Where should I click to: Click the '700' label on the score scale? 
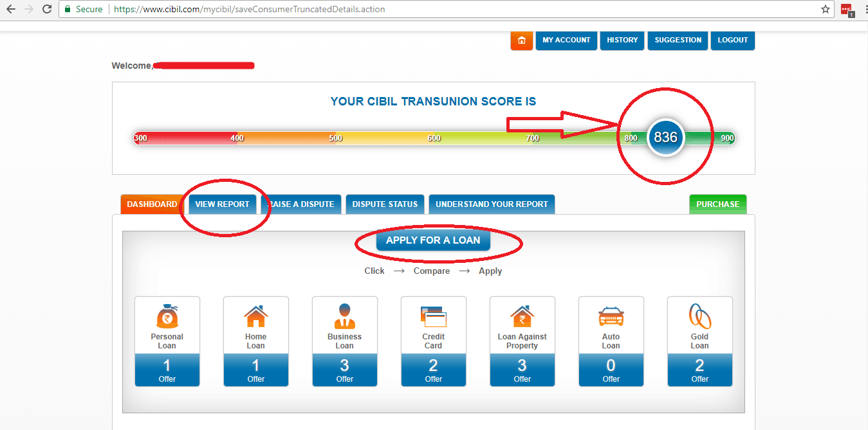tap(532, 138)
